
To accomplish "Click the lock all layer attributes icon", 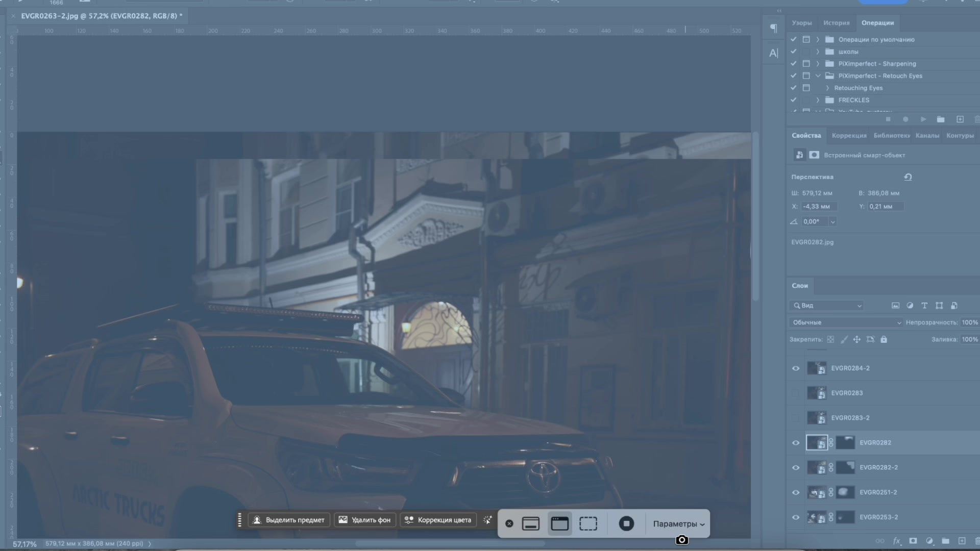I will point(884,339).
